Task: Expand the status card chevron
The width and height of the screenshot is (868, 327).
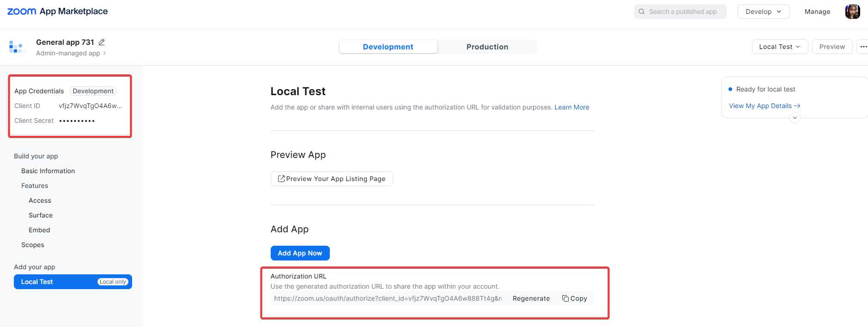Action: pyautogui.click(x=795, y=118)
